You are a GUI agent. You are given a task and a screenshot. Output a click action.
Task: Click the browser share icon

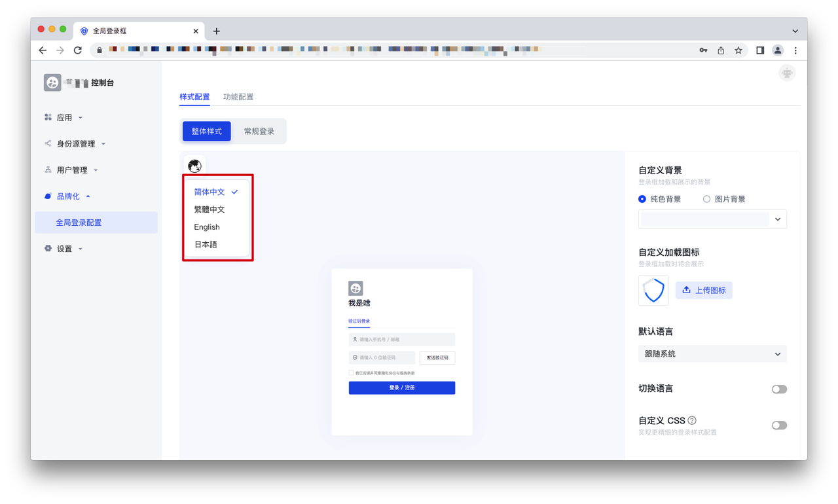[721, 50]
